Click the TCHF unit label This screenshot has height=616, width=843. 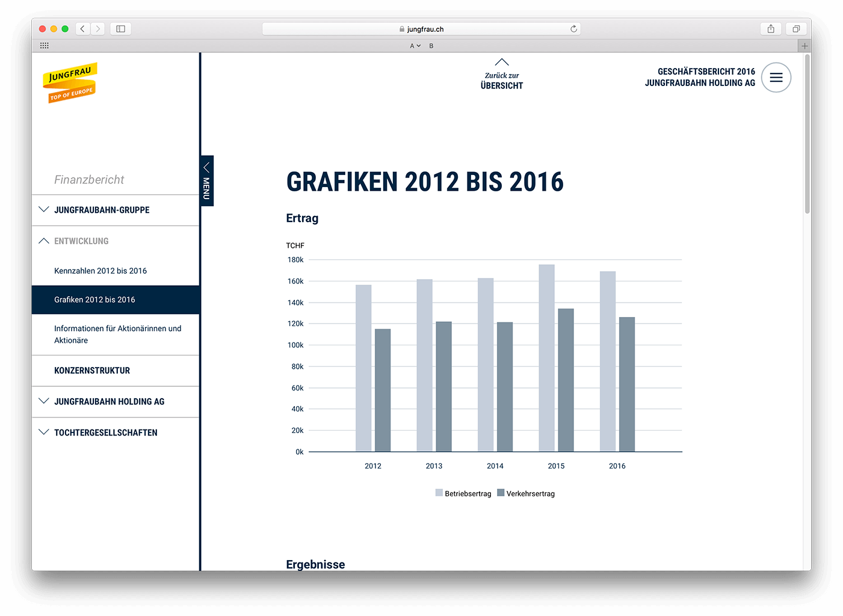295,245
